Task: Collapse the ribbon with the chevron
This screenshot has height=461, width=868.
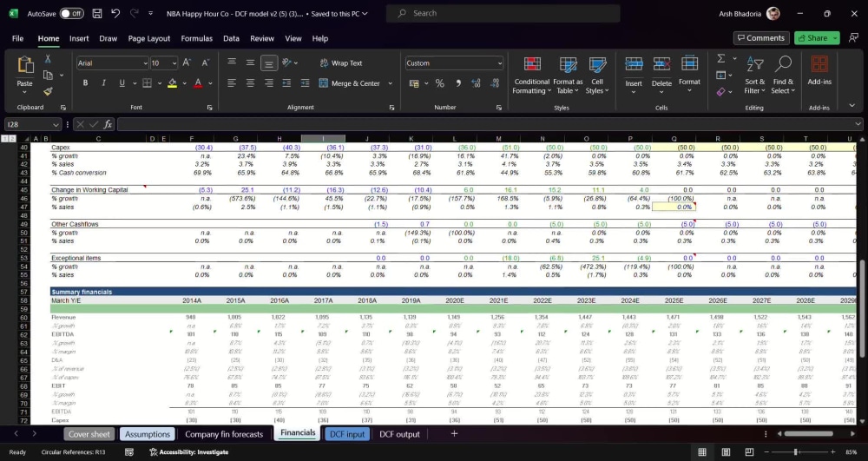Action: (x=852, y=105)
